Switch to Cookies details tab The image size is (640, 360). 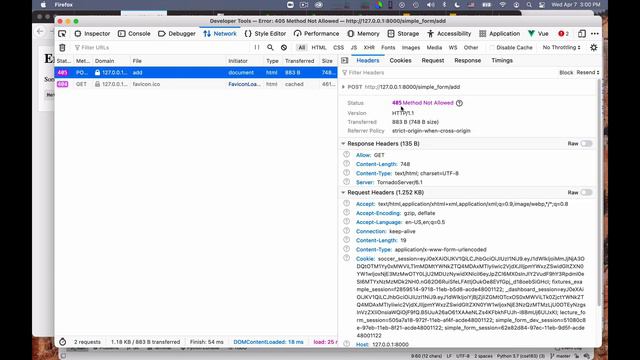[400, 60]
